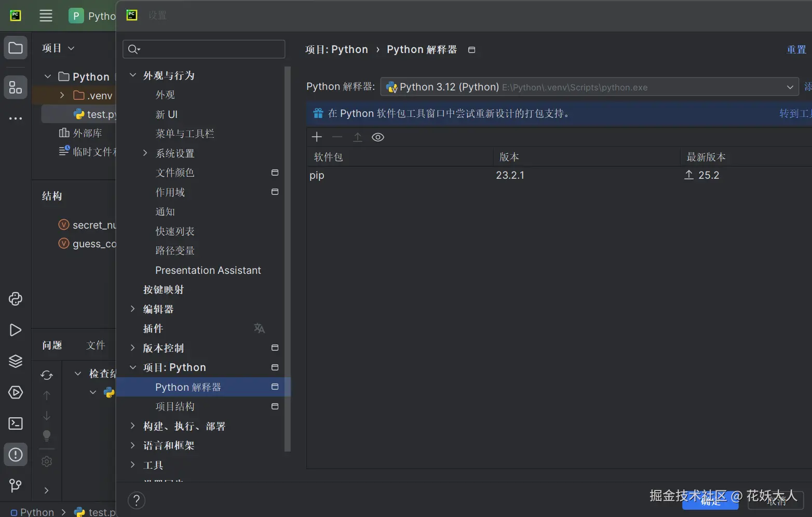Click the translate icon next to 插件
This screenshot has width=812, height=517.
tap(259, 328)
